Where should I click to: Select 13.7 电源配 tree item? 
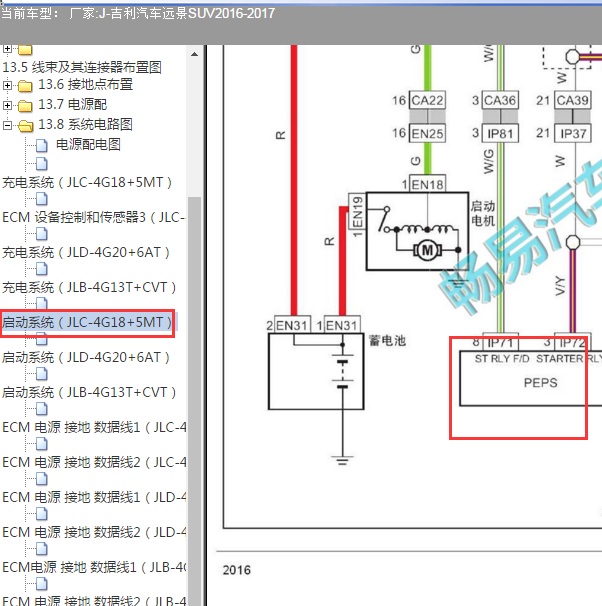click(72, 105)
